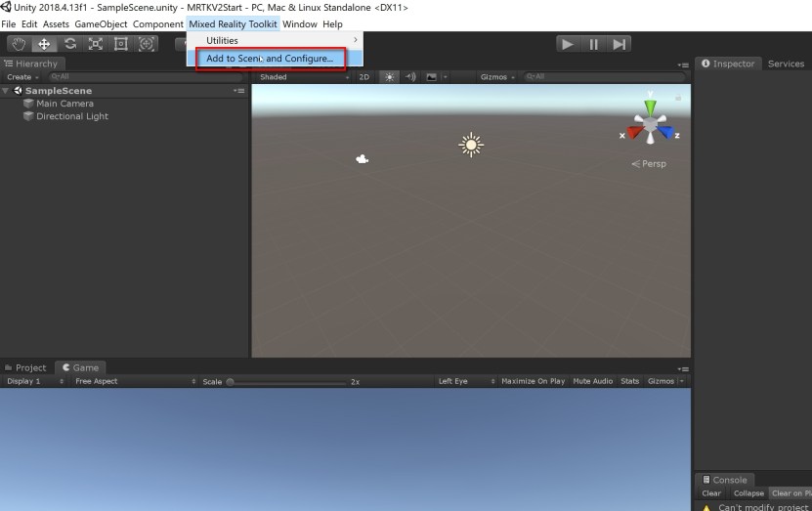
Task: Open the Free Aspect dropdown
Action: pyautogui.click(x=135, y=381)
